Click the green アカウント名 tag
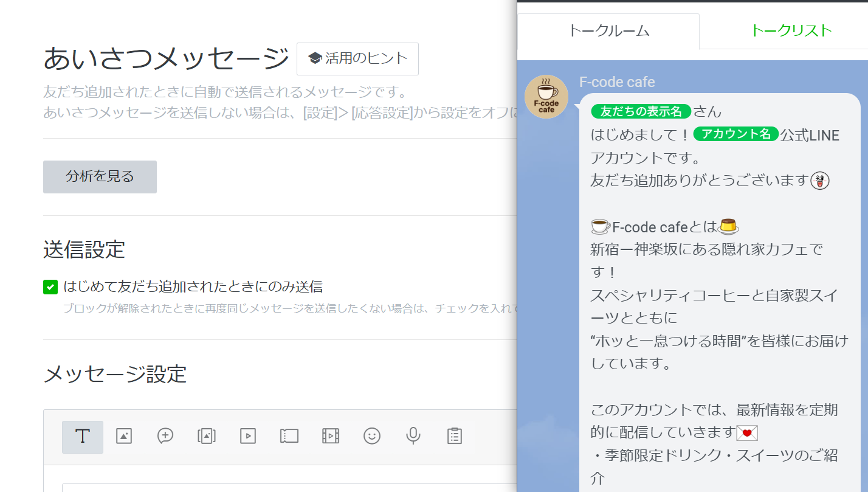868x492 pixels. click(x=735, y=134)
